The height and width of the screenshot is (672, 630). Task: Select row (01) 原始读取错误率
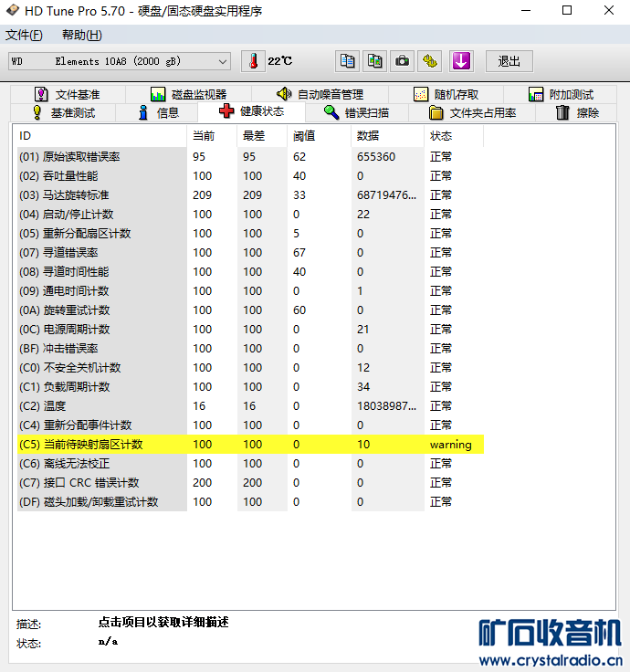tap(250, 157)
